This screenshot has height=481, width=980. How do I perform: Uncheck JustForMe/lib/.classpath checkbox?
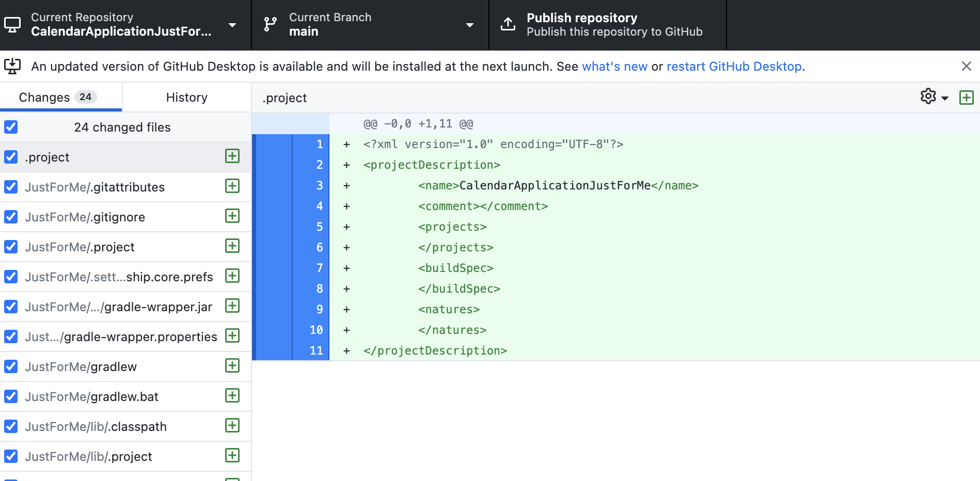11,426
